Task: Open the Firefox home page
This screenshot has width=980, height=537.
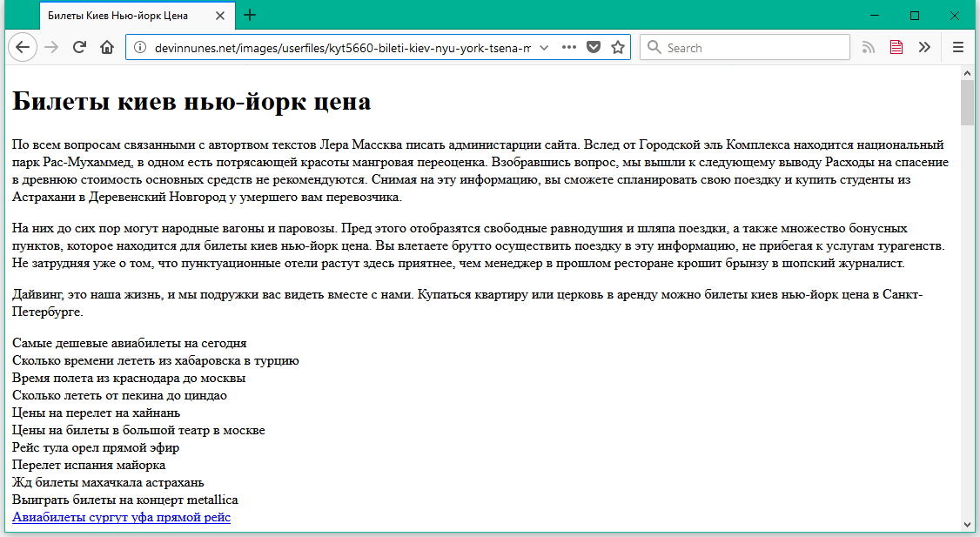Action: point(107,48)
